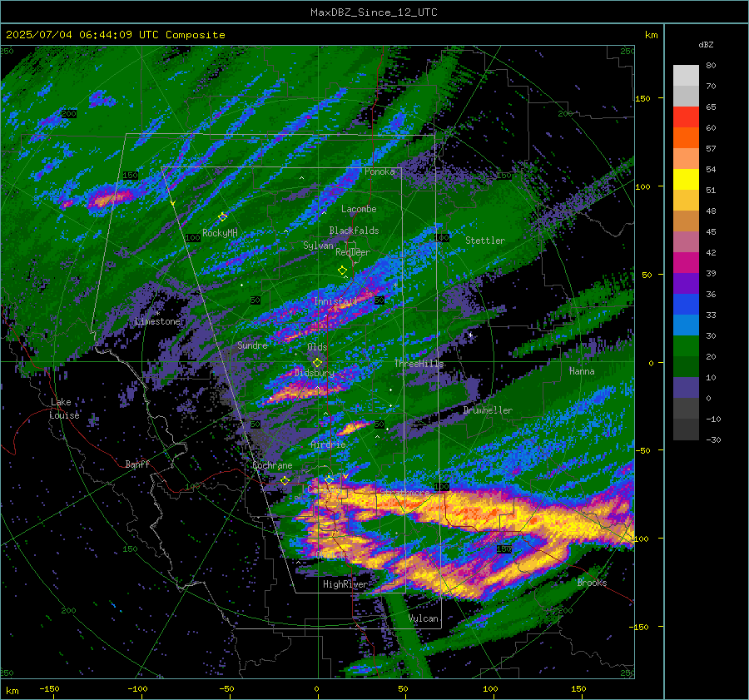Click the white plus marker west of Hanna

pyautogui.click(x=470, y=335)
